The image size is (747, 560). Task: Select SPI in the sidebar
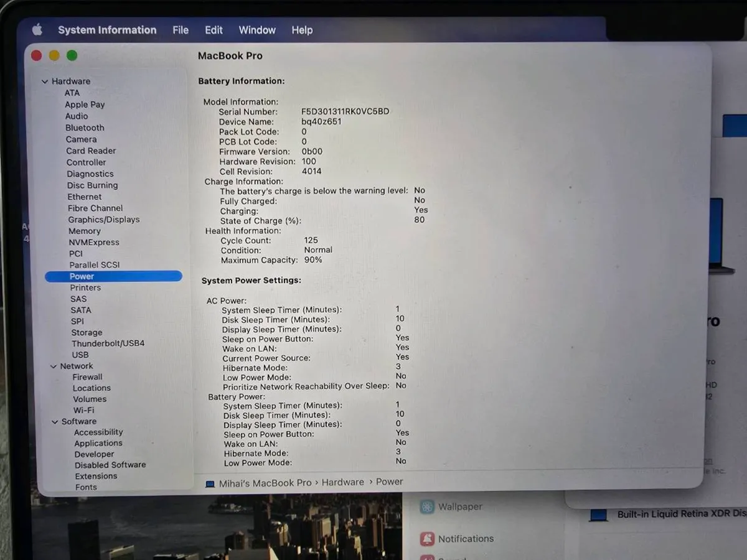tap(77, 322)
